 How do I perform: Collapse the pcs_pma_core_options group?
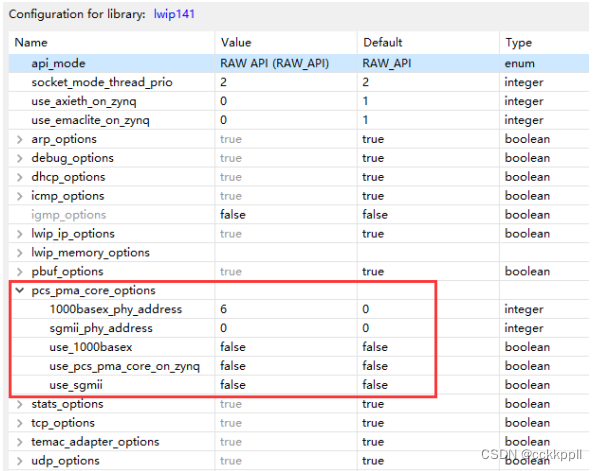point(20,291)
